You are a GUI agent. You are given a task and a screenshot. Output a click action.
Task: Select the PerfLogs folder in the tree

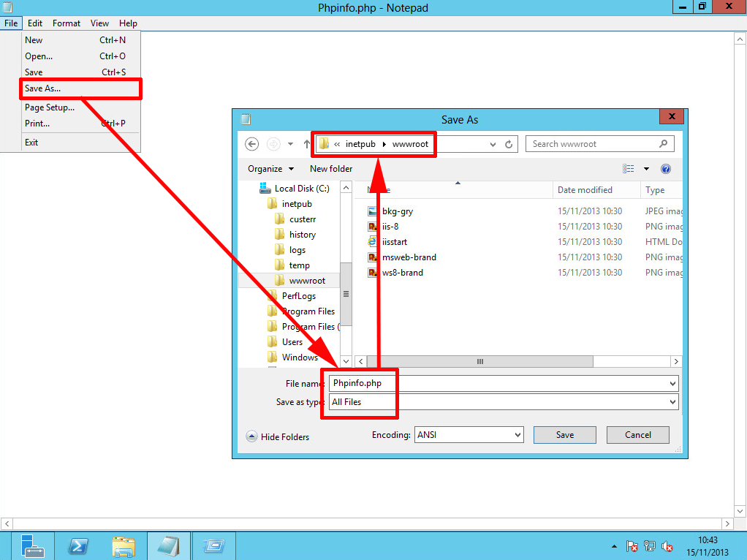coord(292,296)
